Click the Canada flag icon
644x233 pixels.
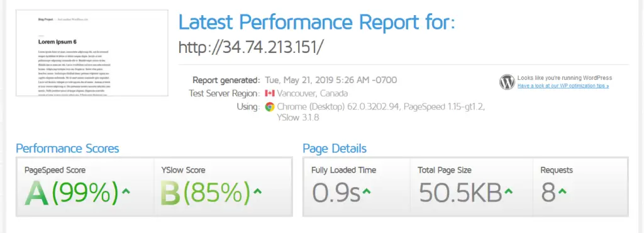[269, 93]
